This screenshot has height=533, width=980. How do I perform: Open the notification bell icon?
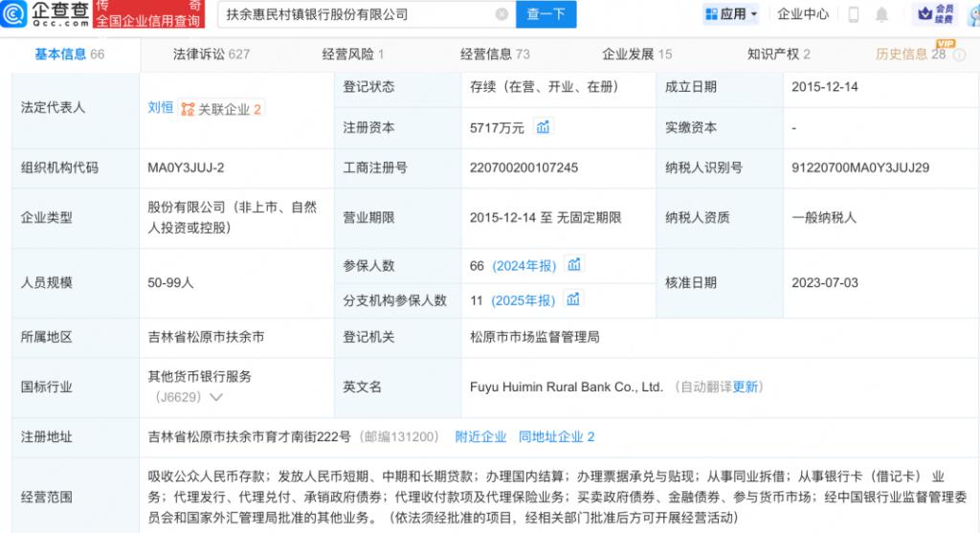coord(881,14)
